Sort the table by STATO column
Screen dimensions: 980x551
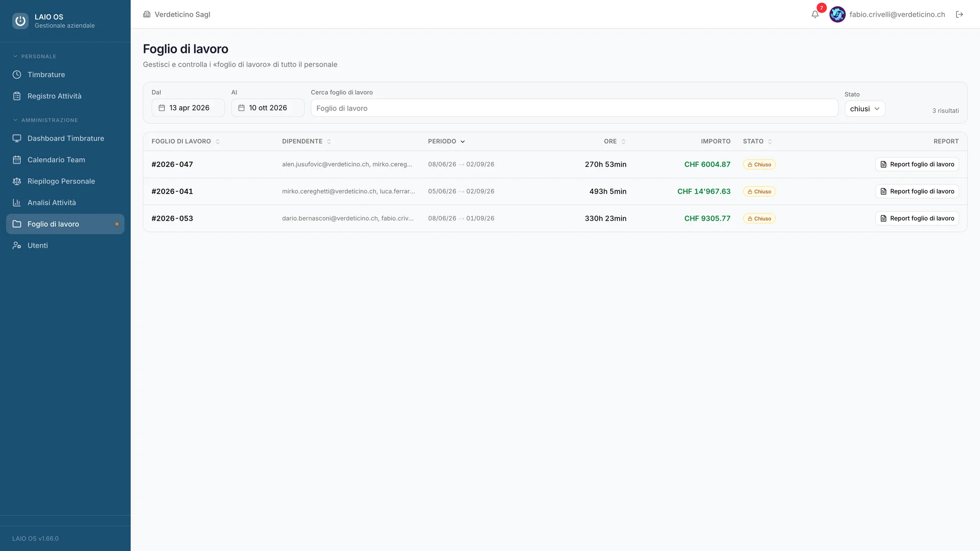tap(757, 141)
